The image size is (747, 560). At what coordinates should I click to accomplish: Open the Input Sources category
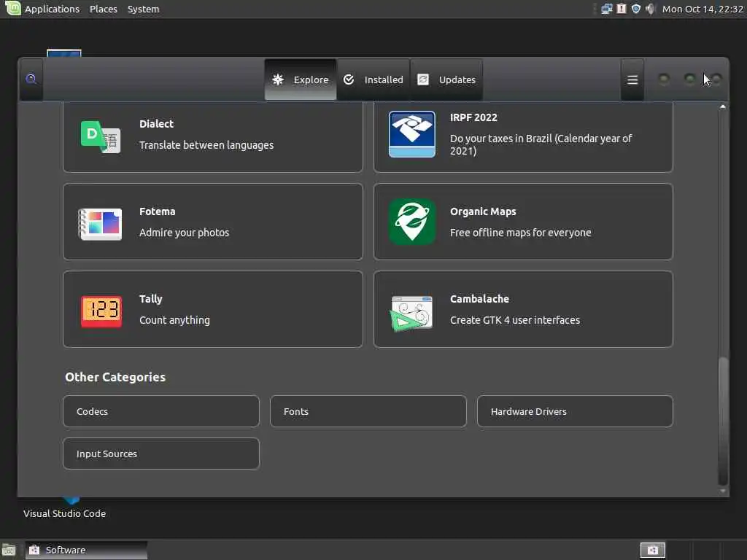(x=161, y=454)
